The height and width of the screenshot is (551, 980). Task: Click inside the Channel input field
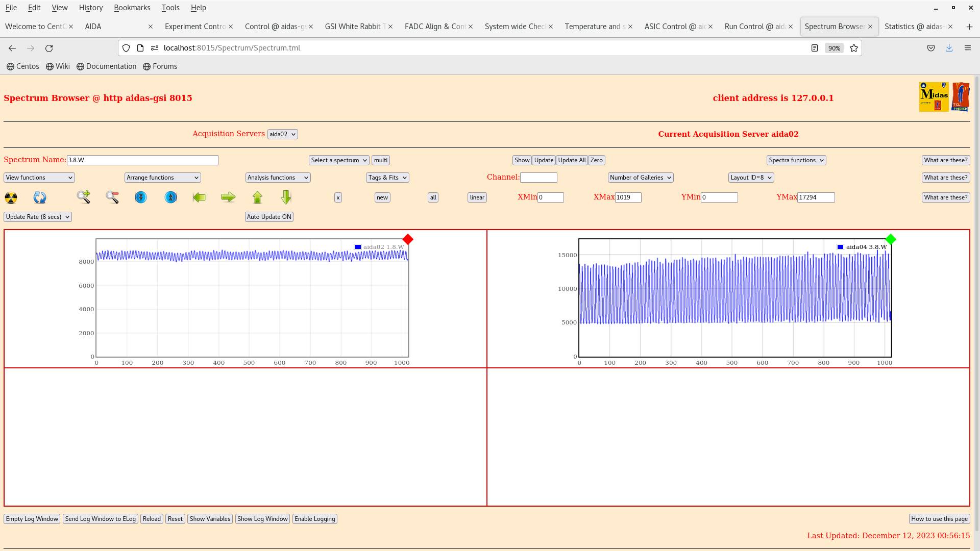click(x=538, y=177)
